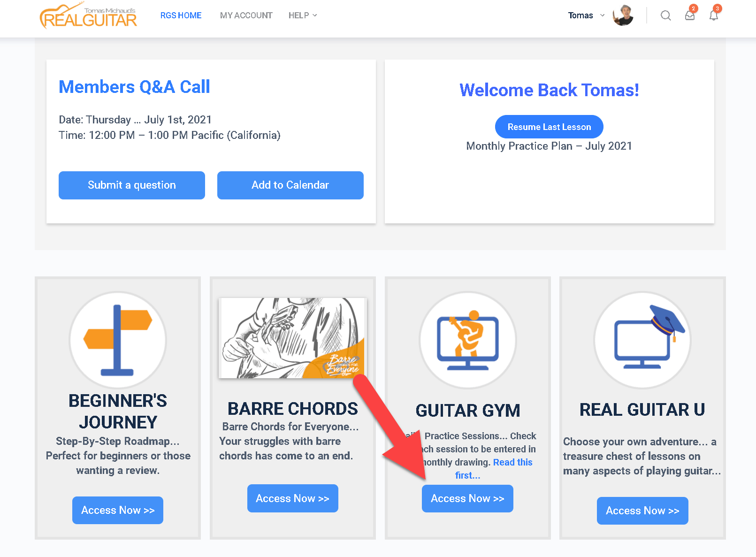Screen dimensions: 756x557
Task: Open the search magnifier icon
Action: coord(665,15)
